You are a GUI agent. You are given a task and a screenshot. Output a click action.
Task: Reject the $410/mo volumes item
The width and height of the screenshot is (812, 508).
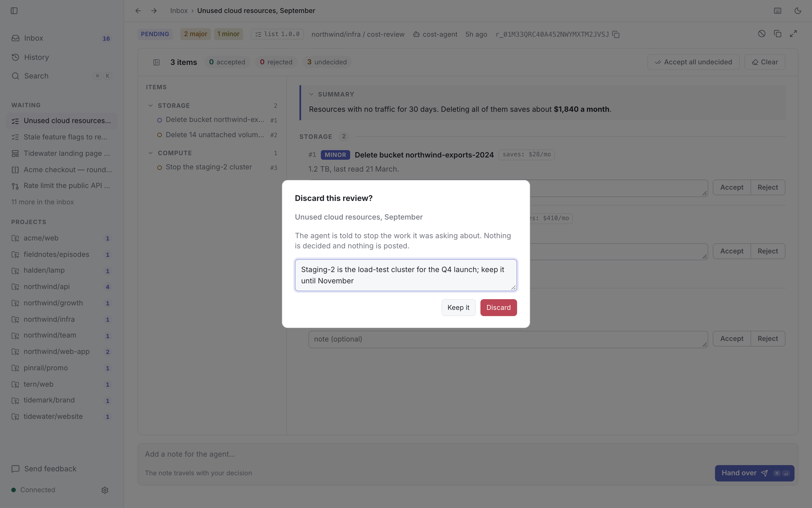click(x=768, y=251)
